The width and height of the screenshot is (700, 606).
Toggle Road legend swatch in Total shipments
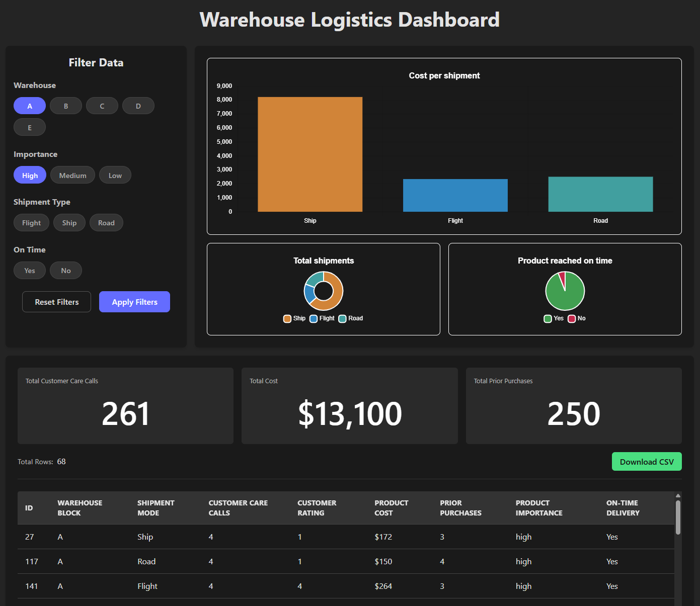(x=343, y=319)
